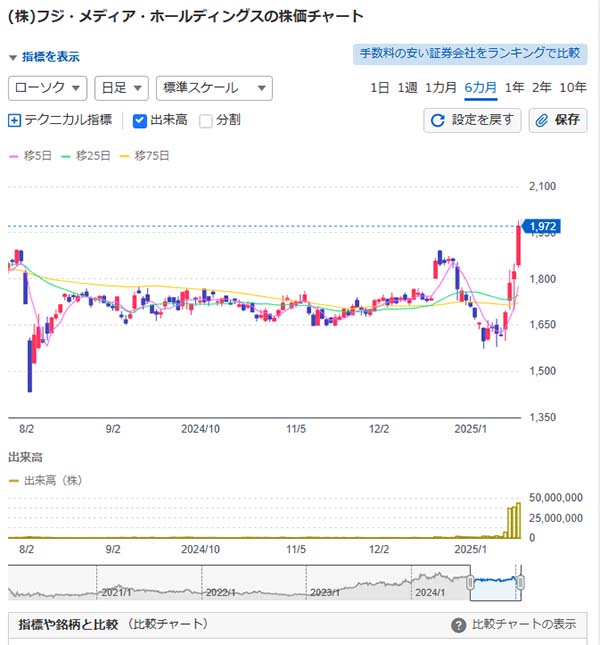Screen dimensions: 600x645
Task: Open the 手数料の安い証券会社をランキングで比較 link
Action: 470,54
